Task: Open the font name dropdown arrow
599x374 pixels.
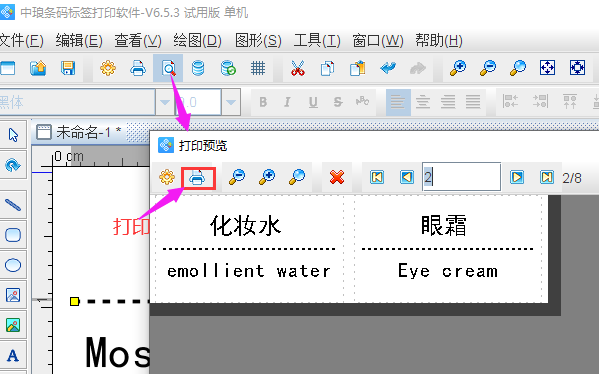Action: pyautogui.click(x=165, y=102)
